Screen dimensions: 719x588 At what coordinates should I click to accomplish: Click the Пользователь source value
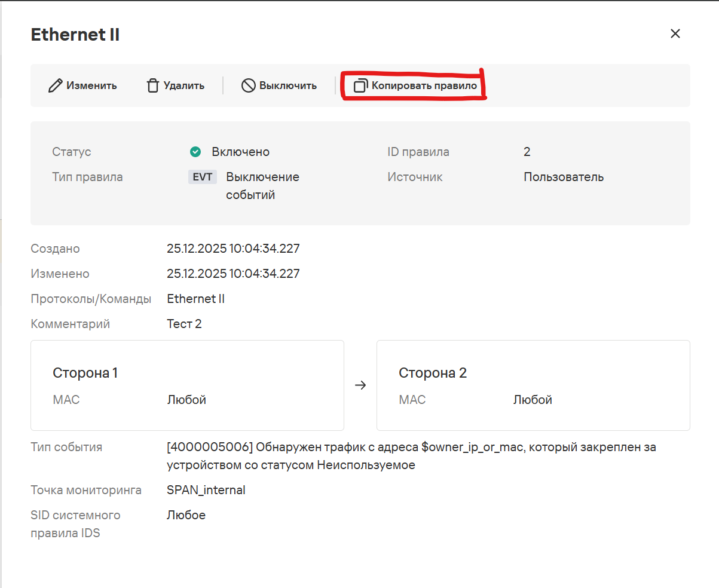pyautogui.click(x=564, y=177)
